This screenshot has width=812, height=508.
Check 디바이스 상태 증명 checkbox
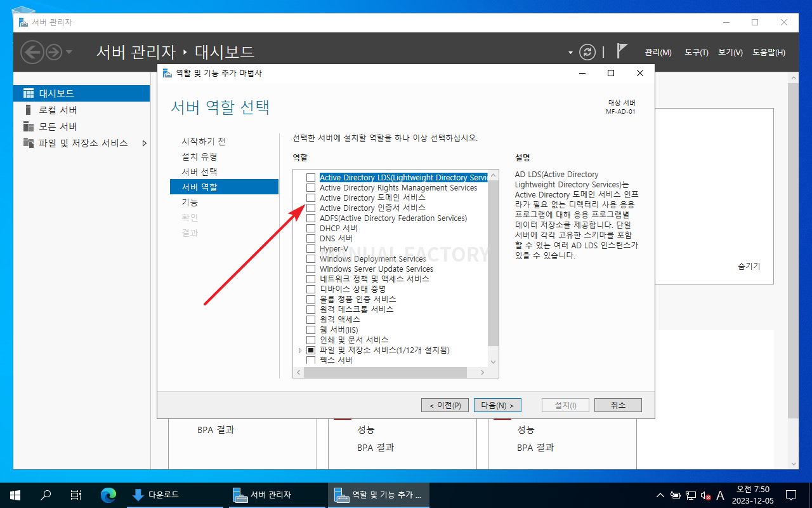pos(311,289)
